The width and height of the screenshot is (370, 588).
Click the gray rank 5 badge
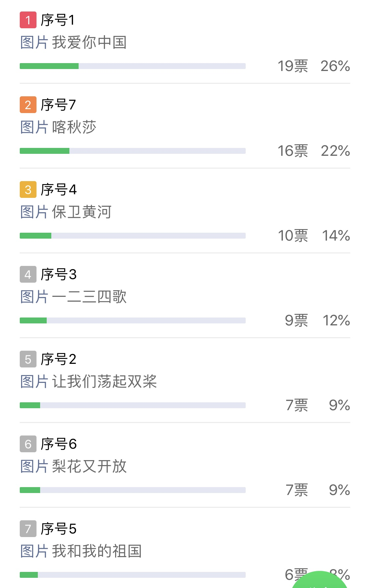[x=28, y=359]
